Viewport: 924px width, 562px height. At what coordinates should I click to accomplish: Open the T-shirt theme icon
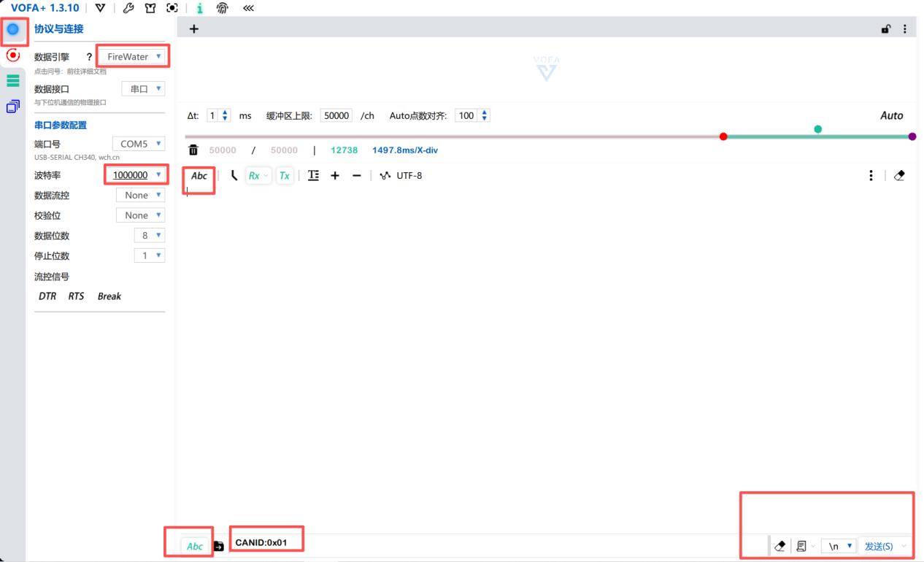(150, 8)
